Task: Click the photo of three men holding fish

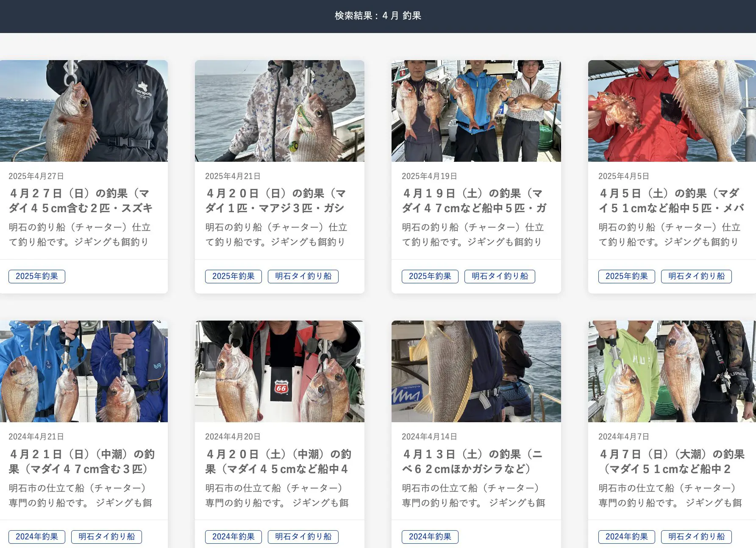Action: 476,111
